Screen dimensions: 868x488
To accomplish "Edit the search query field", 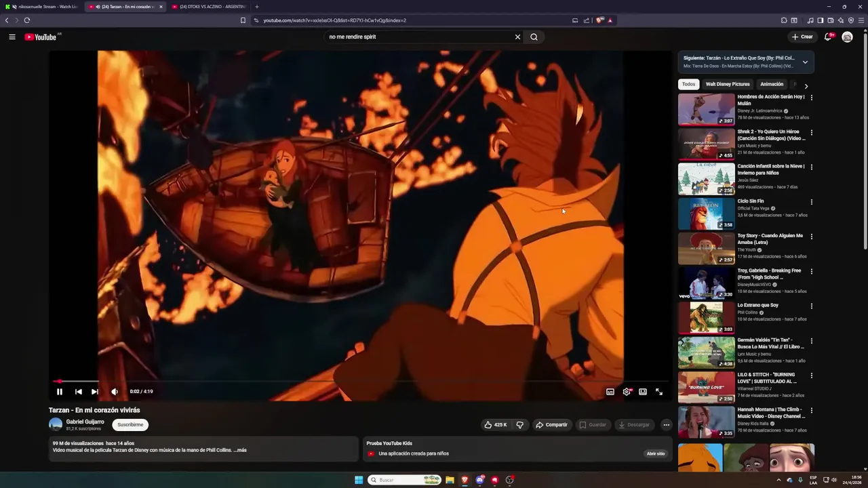I will point(419,37).
